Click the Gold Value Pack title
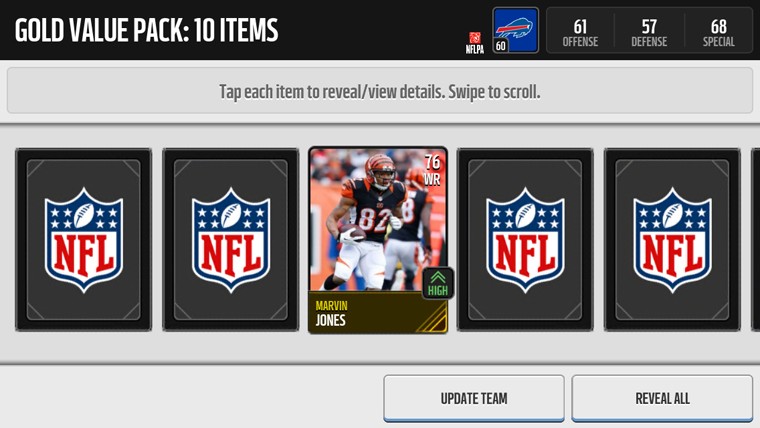The height and width of the screenshot is (428, 760). [146, 30]
